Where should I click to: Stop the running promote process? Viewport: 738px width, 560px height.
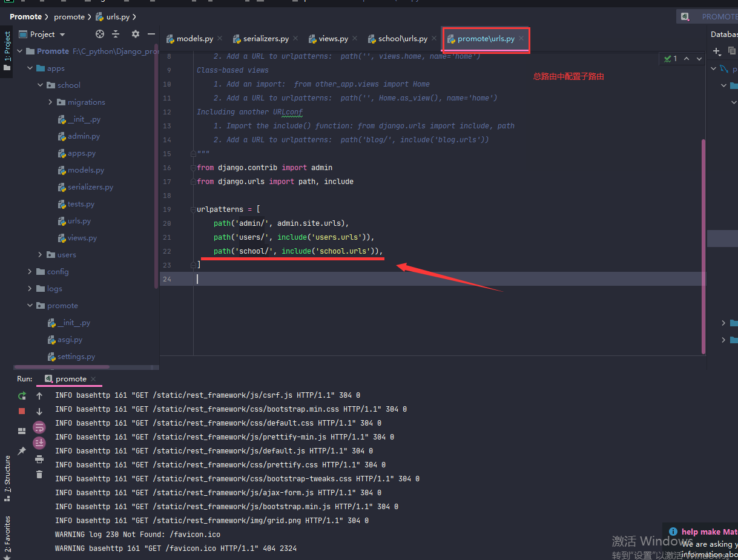(x=22, y=411)
